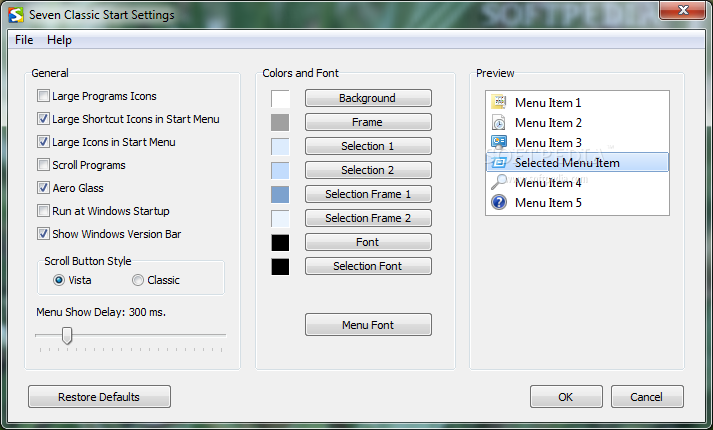Click the Selection Frame 1 color swatch
This screenshot has width=713, height=430.
(280, 195)
